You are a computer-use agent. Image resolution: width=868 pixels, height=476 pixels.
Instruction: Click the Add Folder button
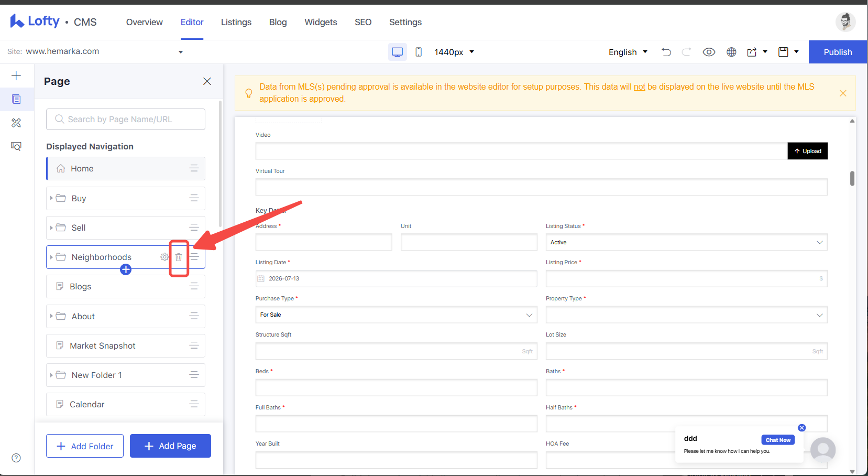[x=85, y=446]
